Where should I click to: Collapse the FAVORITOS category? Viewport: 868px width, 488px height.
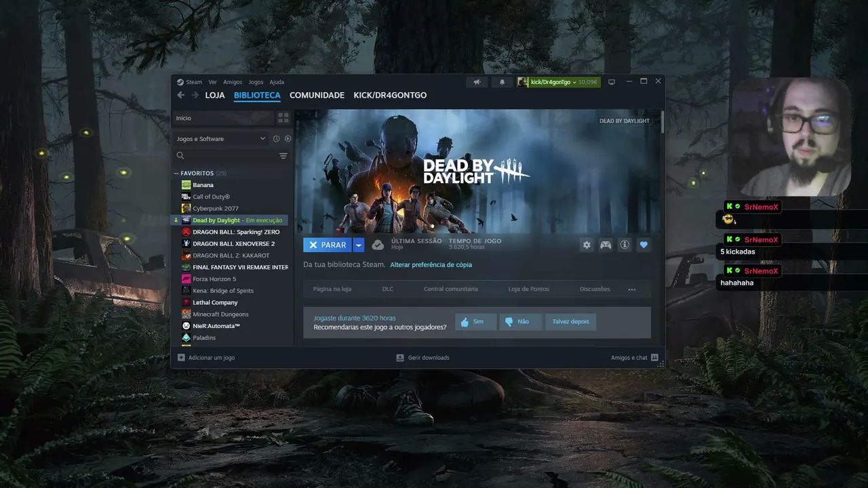click(176, 174)
